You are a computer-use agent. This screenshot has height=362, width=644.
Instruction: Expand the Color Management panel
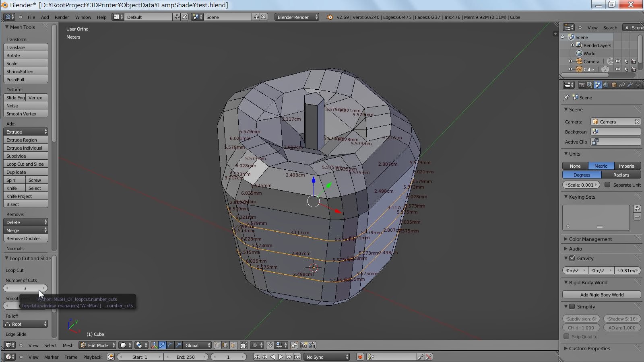pyautogui.click(x=590, y=239)
